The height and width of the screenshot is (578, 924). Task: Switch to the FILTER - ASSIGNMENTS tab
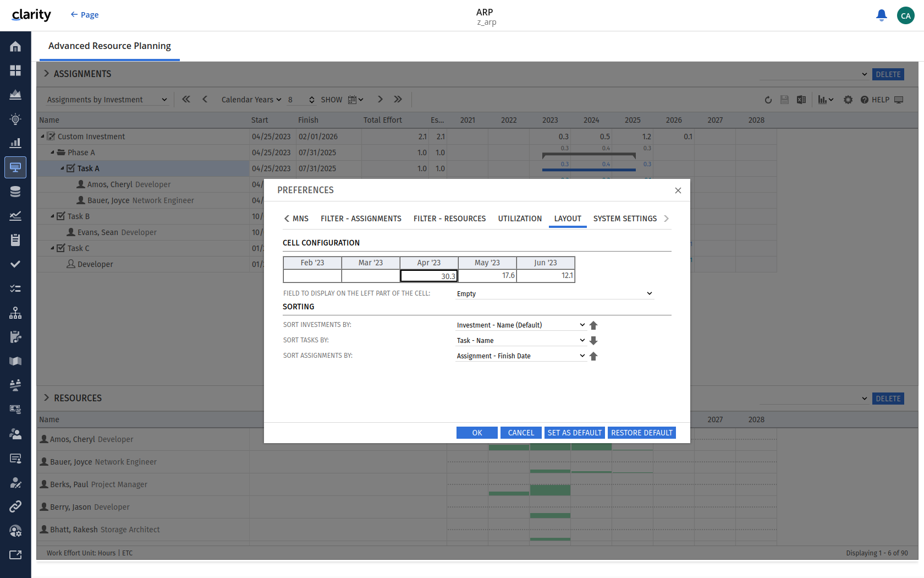coord(361,219)
